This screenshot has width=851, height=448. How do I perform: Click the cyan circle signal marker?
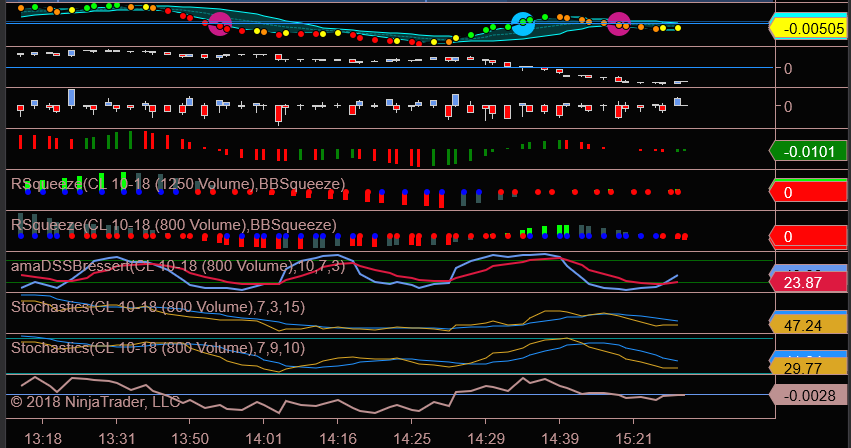tap(523, 24)
